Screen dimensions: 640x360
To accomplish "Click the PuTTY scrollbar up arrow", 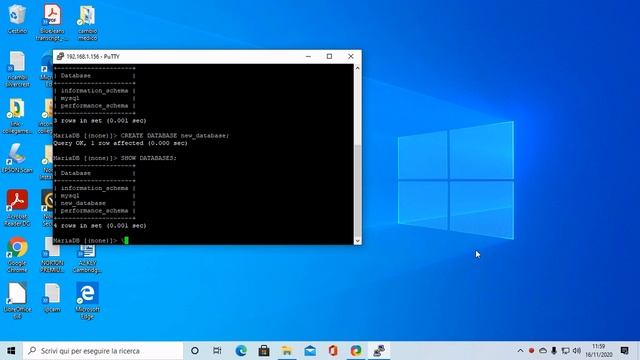I will coord(358,68).
